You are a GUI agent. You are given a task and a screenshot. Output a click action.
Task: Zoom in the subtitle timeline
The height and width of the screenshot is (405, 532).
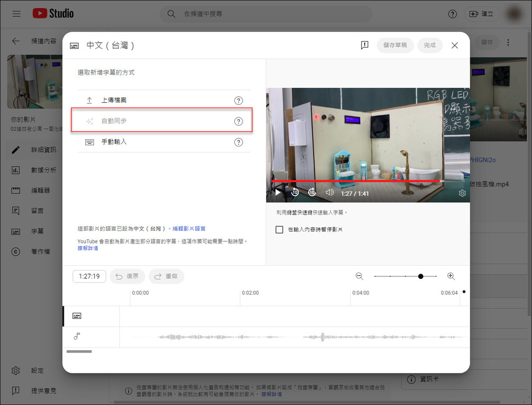[451, 276]
